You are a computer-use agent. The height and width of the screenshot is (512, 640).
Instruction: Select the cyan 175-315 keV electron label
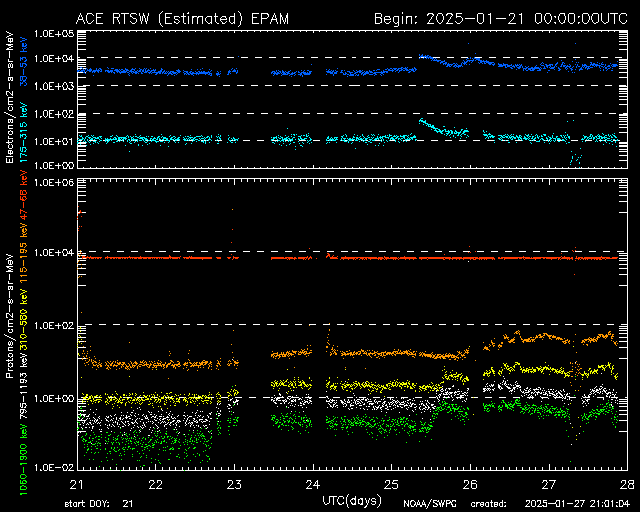click(24, 133)
